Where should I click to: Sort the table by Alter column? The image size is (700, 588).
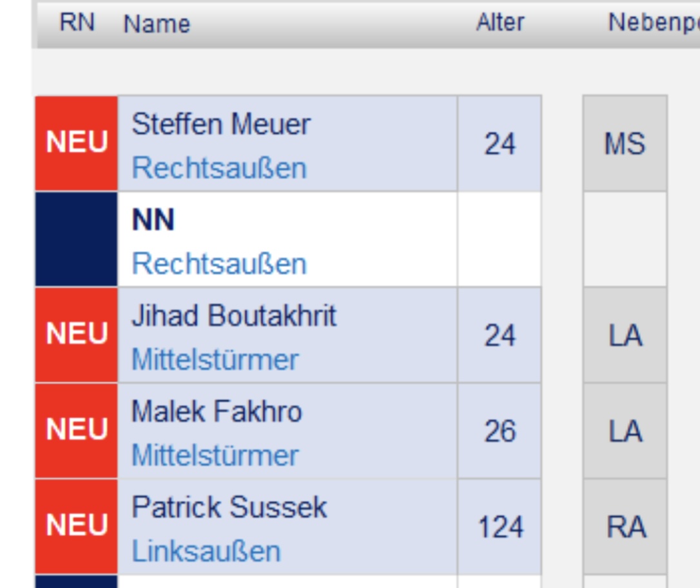click(x=500, y=24)
